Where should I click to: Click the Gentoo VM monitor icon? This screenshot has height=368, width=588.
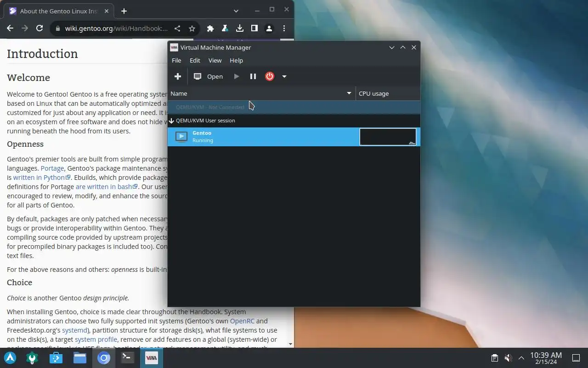point(181,137)
